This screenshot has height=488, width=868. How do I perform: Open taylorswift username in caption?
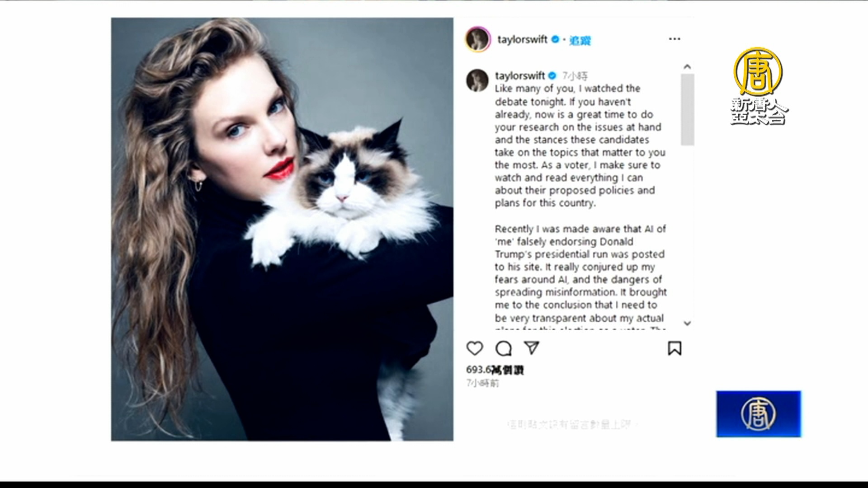point(520,75)
